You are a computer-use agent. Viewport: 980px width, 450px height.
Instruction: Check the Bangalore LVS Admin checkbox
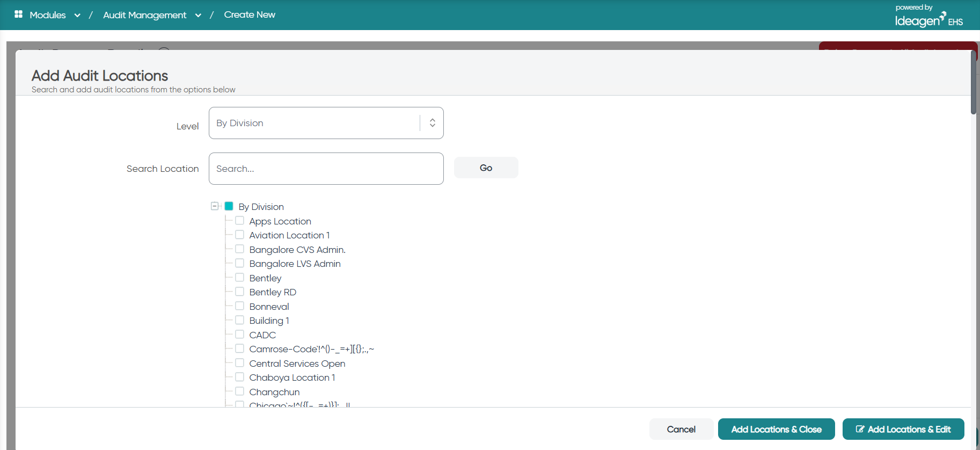click(239, 263)
